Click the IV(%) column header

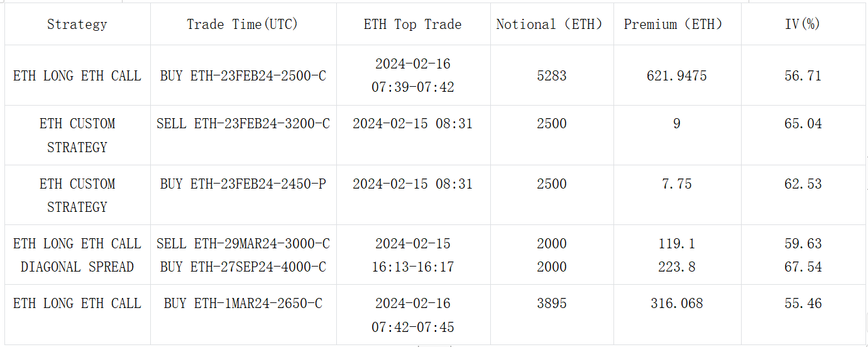click(803, 25)
